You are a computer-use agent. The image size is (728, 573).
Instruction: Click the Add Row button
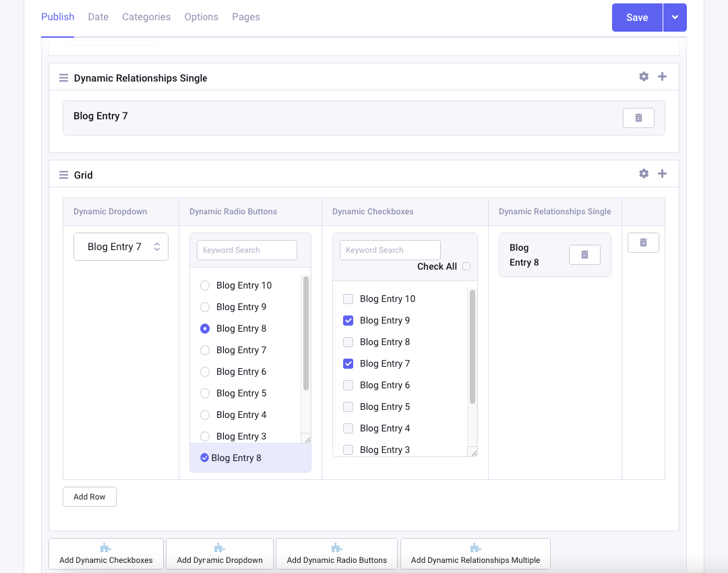click(90, 497)
